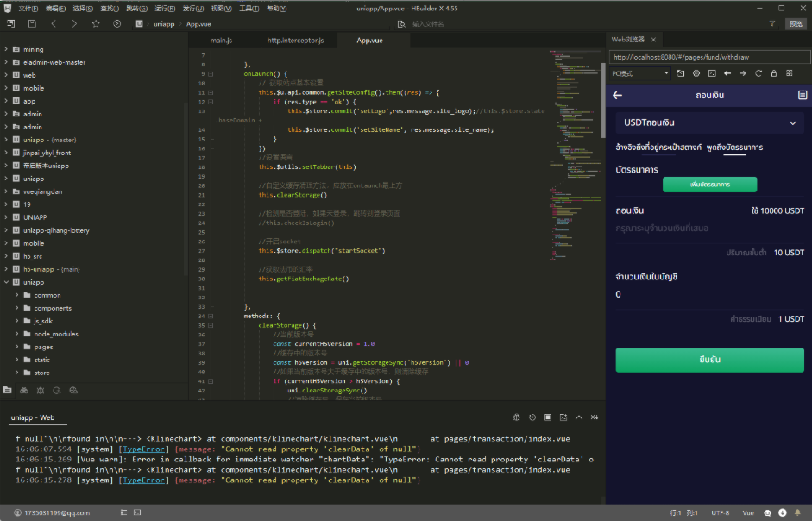
Task: Open built-in browser in external window icon
Action: tap(681, 73)
